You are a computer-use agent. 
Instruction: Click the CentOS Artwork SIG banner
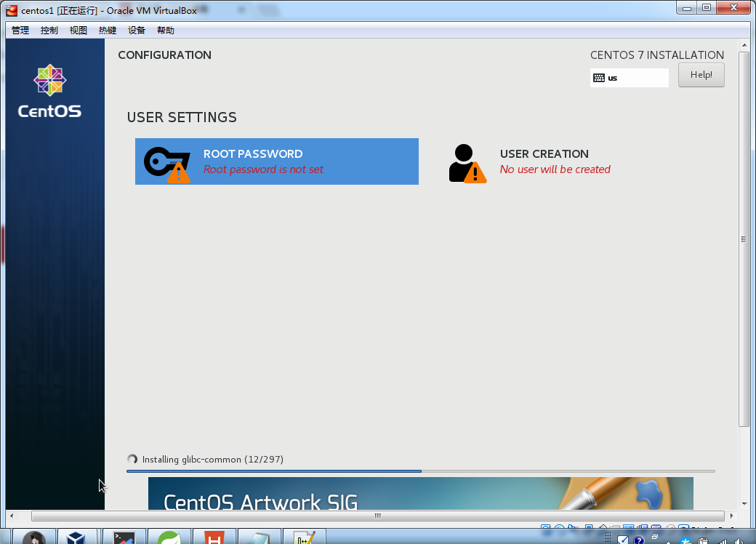tap(420, 493)
